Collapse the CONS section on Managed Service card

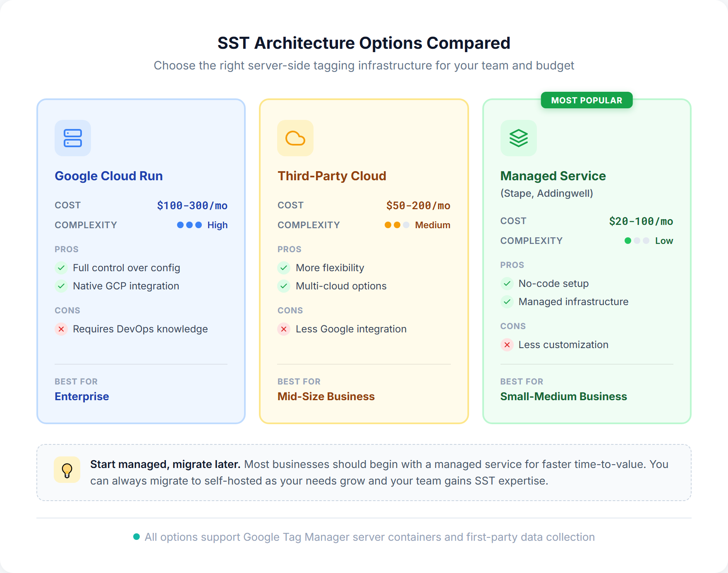tap(513, 326)
